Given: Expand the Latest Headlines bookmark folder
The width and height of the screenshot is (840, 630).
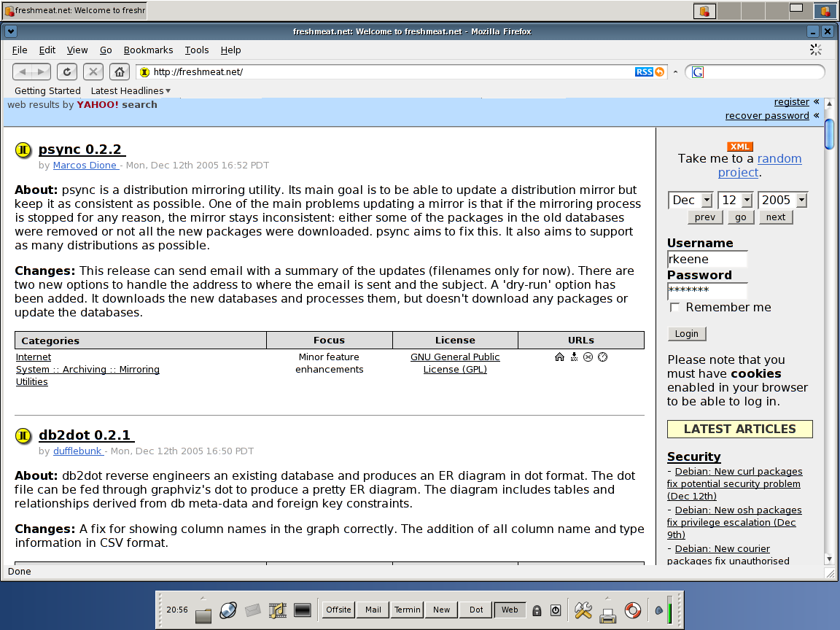Looking at the screenshot, I should 131,90.
